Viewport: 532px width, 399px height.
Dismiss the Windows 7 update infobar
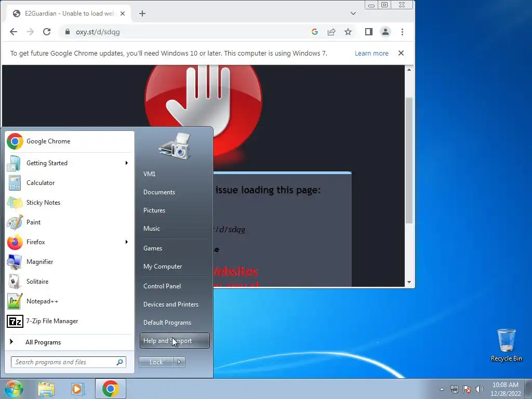pos(401,54)
